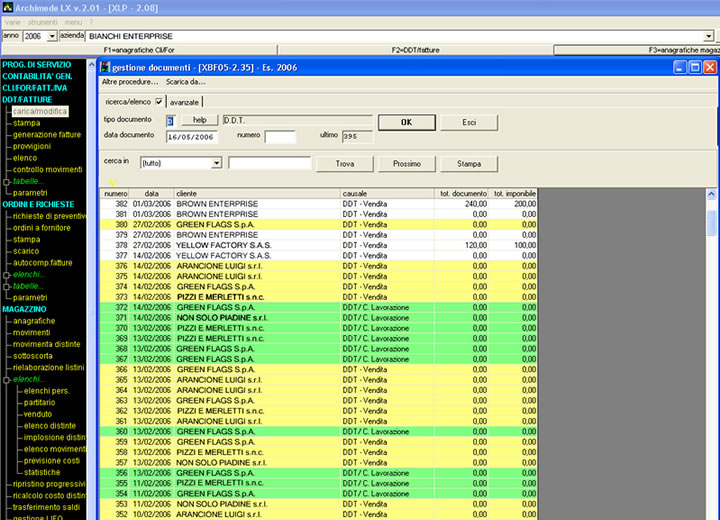Select controllo movimenti in the sidebar
Image resolution: width=720 pixels, height=520 pixels.
pos(48,170)
